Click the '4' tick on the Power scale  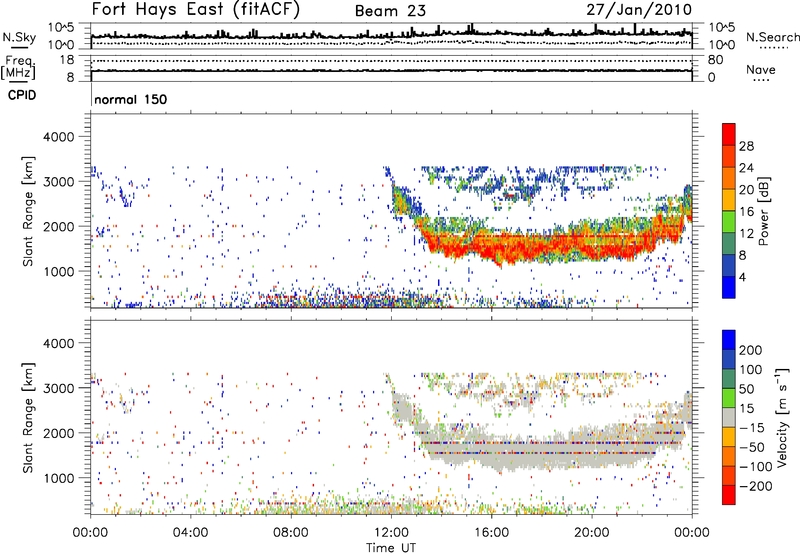click(x=742, y=277)
